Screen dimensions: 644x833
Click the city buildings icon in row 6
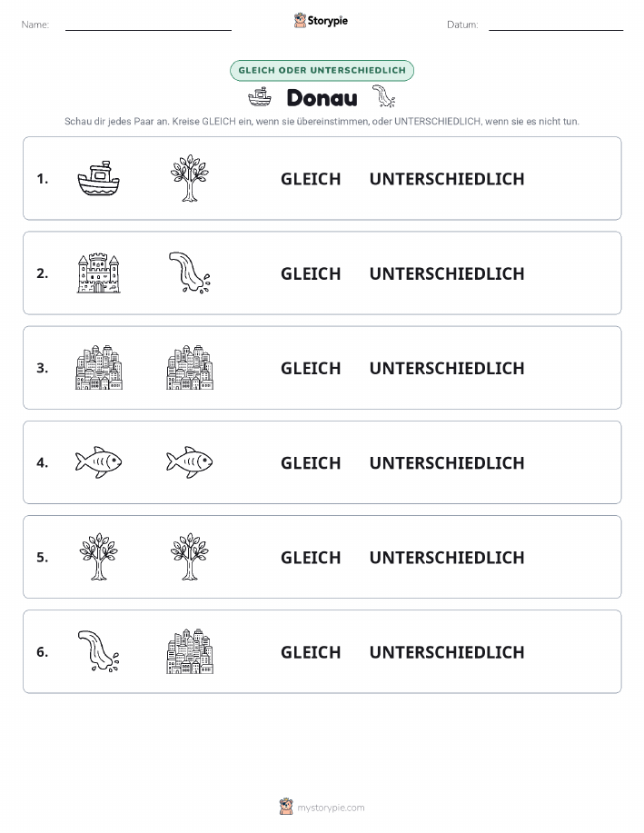pyautogui.click(x=190, y=651)
